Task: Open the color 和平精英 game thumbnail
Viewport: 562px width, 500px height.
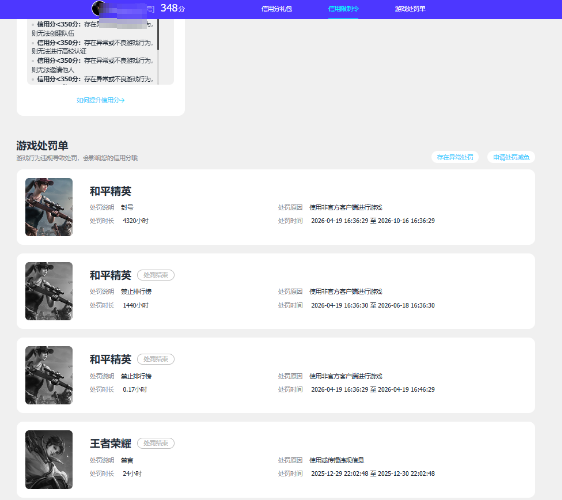Action: (x=49, y=207)
